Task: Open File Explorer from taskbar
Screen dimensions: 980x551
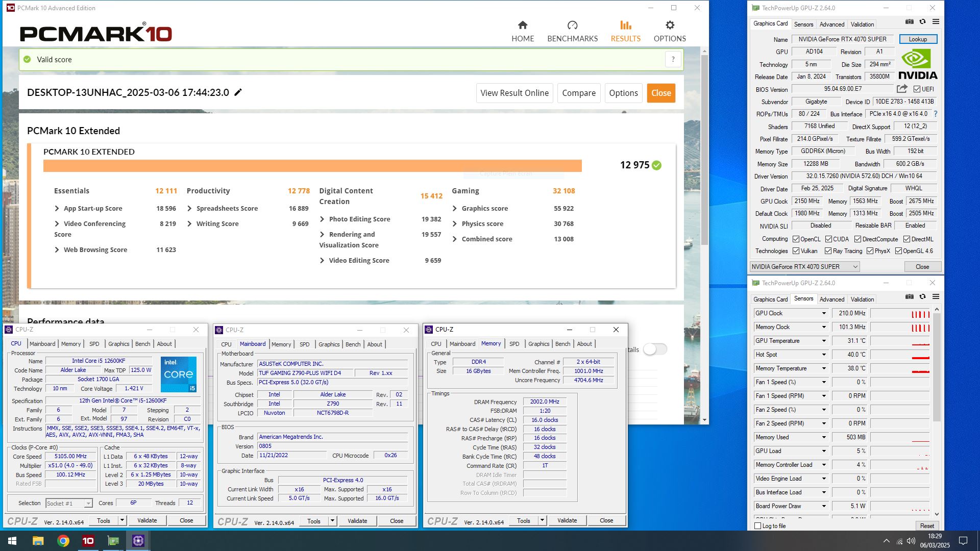Action: [x=38, y=541]
